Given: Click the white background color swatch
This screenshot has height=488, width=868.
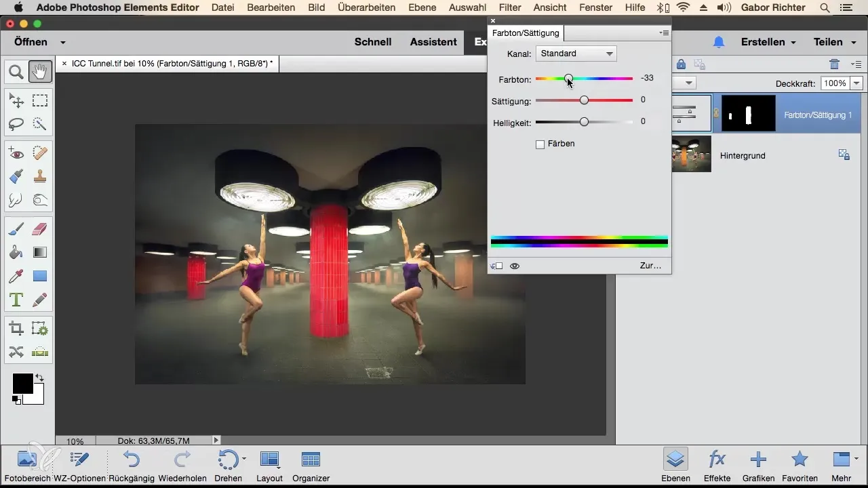Looking at the screenshot, I should [38, 398].
